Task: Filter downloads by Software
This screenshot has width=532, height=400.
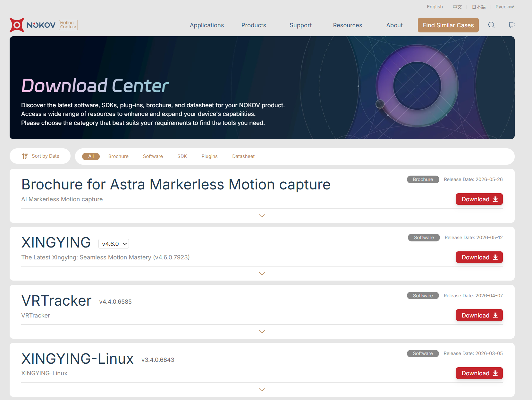Action: click(153, 156)
